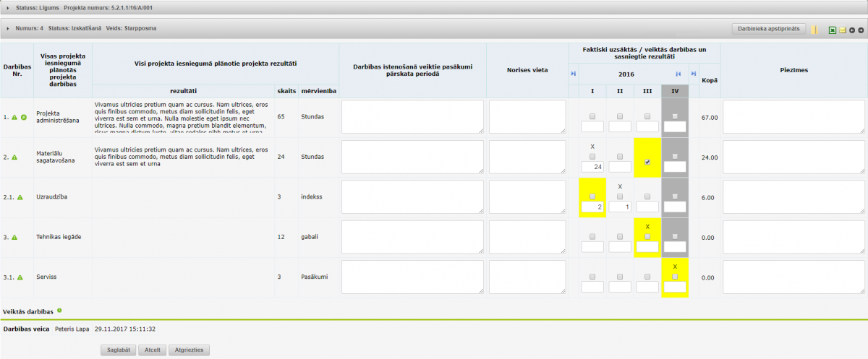Check quarter I checkbox for Uzraudzība

point(592,196)
